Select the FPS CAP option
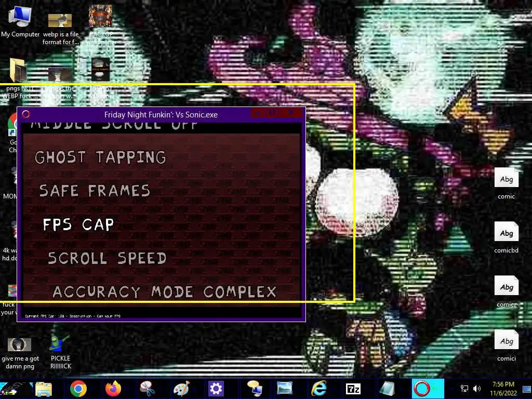The height and width of the screenshot is (399, 532). [78, 224]
